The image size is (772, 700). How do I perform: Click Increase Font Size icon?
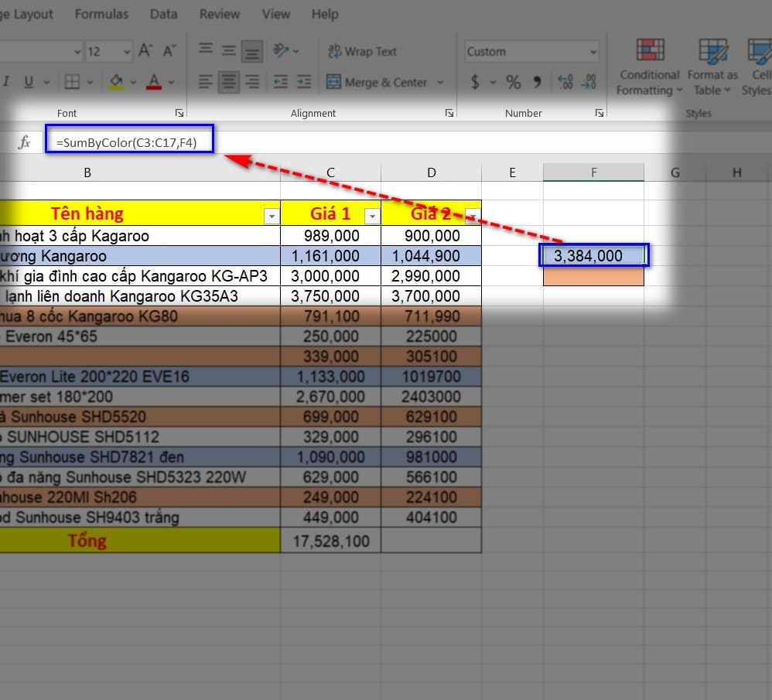point(145,52)
